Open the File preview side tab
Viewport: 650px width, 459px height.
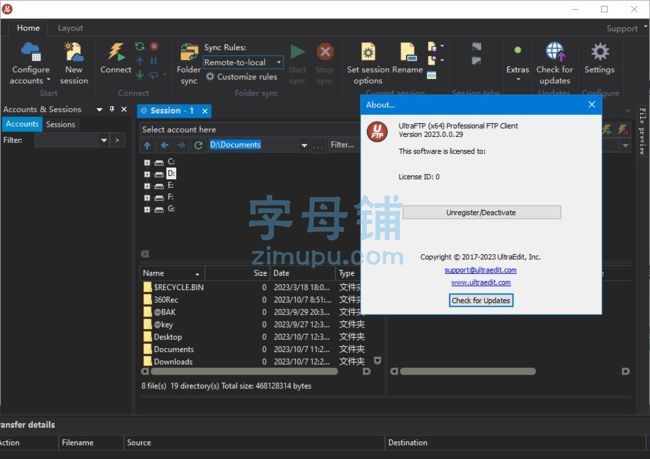coord(642,131)
